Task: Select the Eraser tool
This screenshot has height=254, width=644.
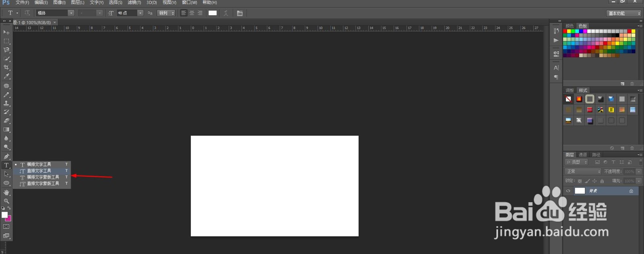Action: 6,121
